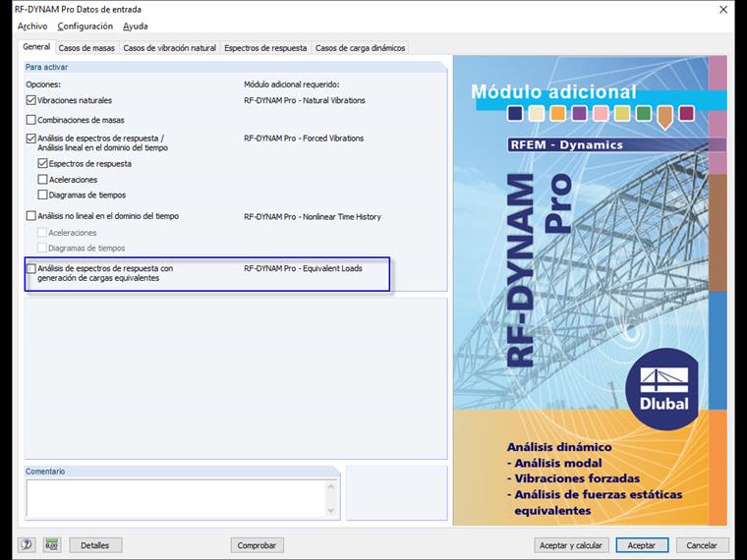This screenshot has height=560, width=747.
Task: Close the RF-DYNAM Pro dialog
Action: click(723, 10)
